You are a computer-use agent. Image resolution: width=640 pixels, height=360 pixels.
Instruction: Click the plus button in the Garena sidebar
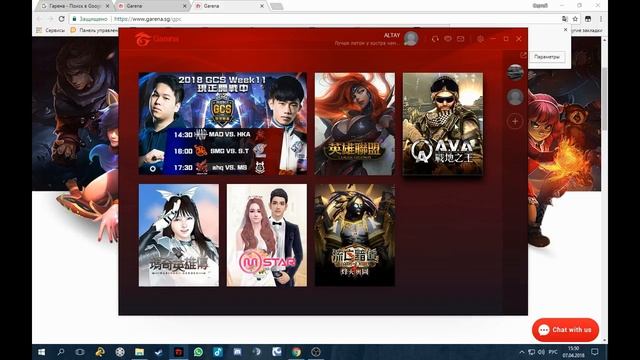[x=515, y=121]
